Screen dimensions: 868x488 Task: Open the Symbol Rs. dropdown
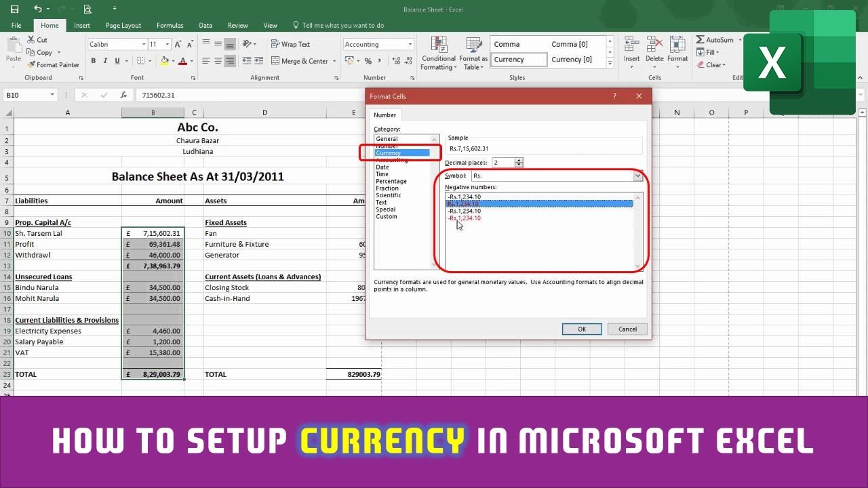(637, 176)
